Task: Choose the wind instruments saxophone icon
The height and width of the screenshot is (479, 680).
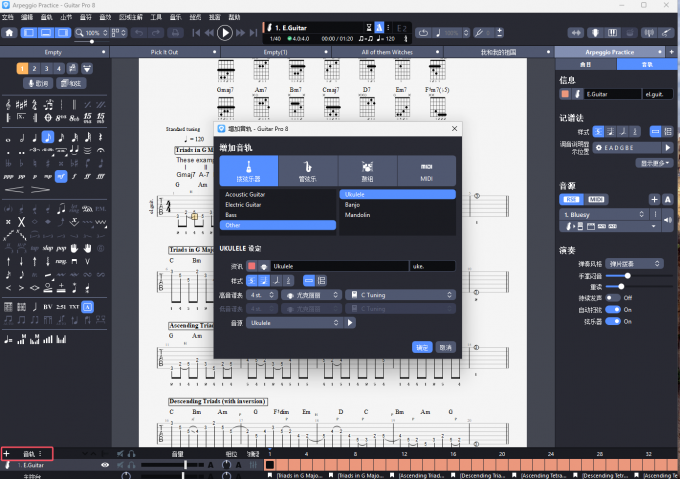Action: 307,170
